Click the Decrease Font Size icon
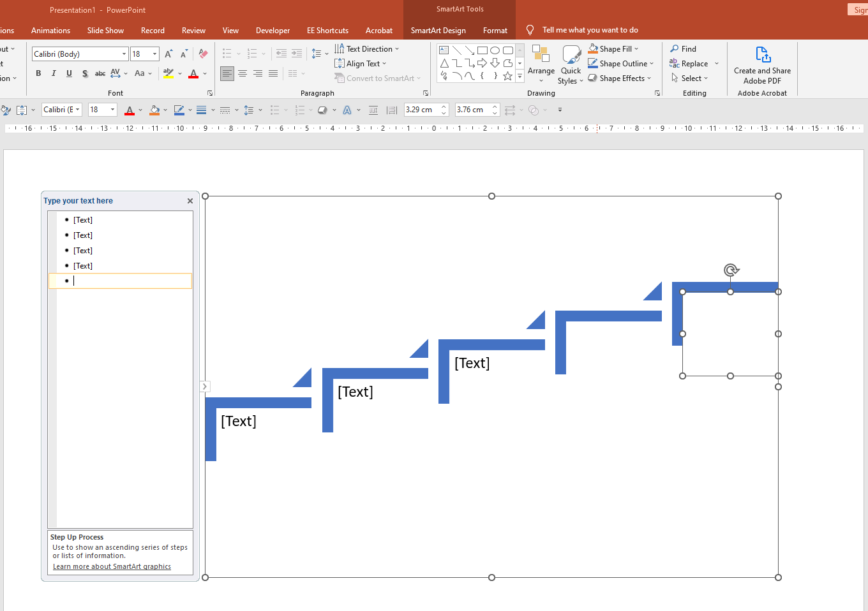Viewport: 868px width, 611px height. [184, 54]
